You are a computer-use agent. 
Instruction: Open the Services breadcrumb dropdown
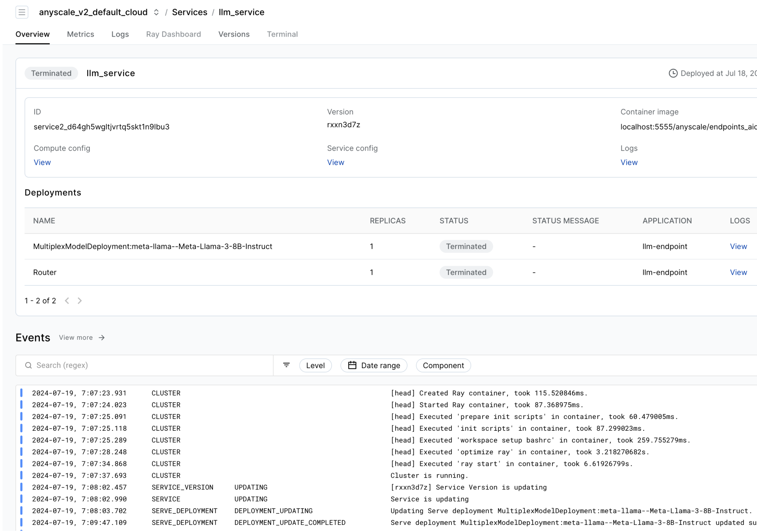189,12
